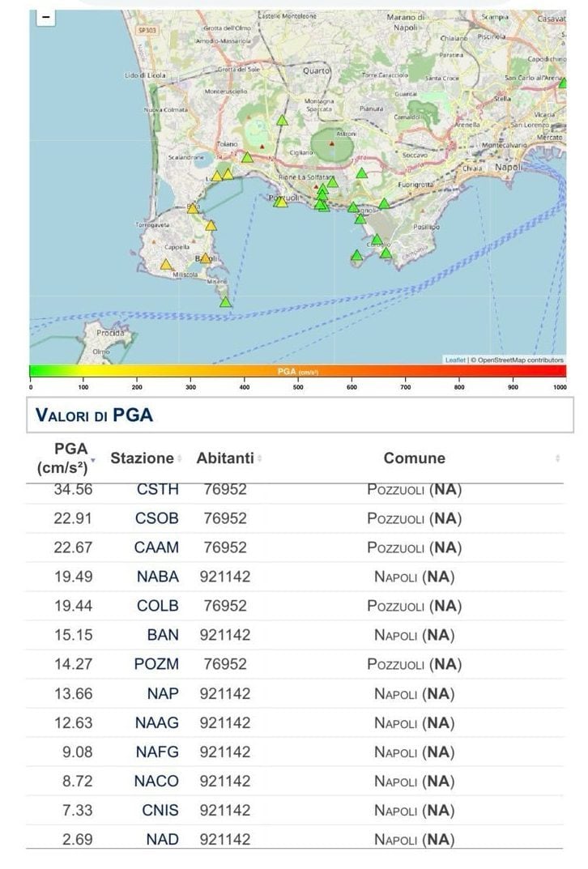Select yellow station marker above Miliscola
The image size is (588, 869).
click(166, 264)
